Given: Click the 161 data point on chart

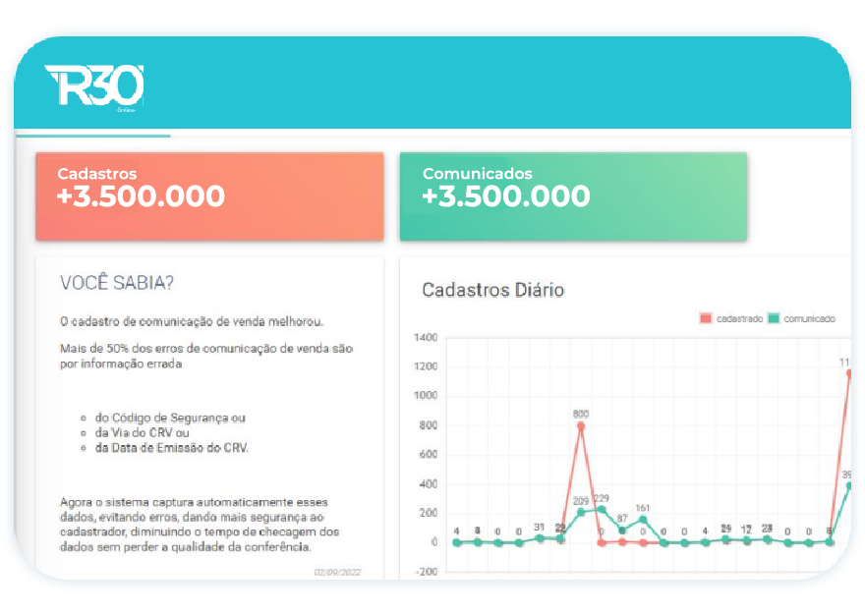Looking at the screenshot, I should click(x=643, y=519).
